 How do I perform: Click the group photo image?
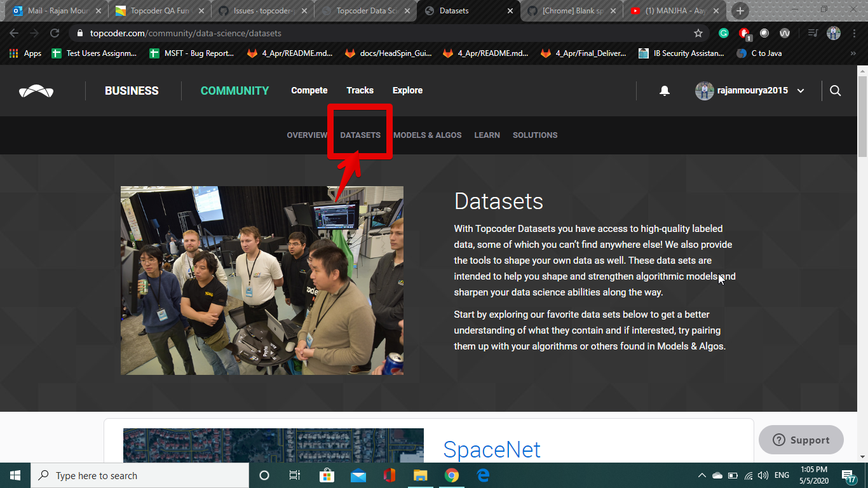262,280
